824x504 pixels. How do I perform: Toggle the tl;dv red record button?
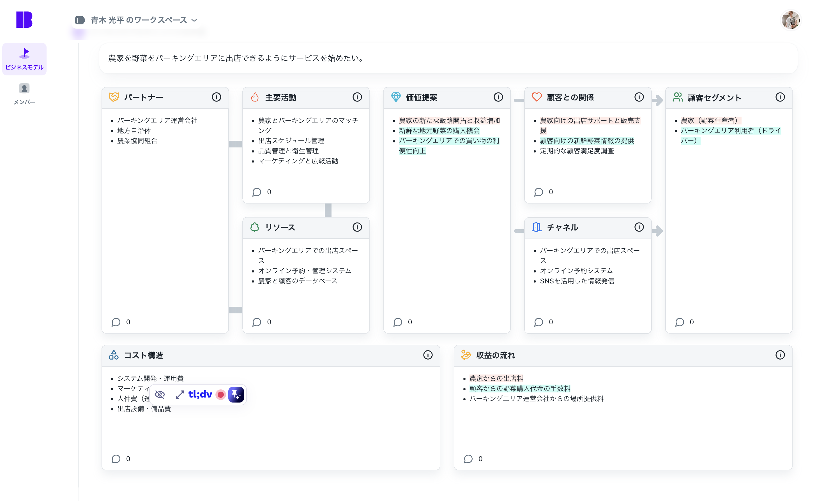(x=221, y=395)
